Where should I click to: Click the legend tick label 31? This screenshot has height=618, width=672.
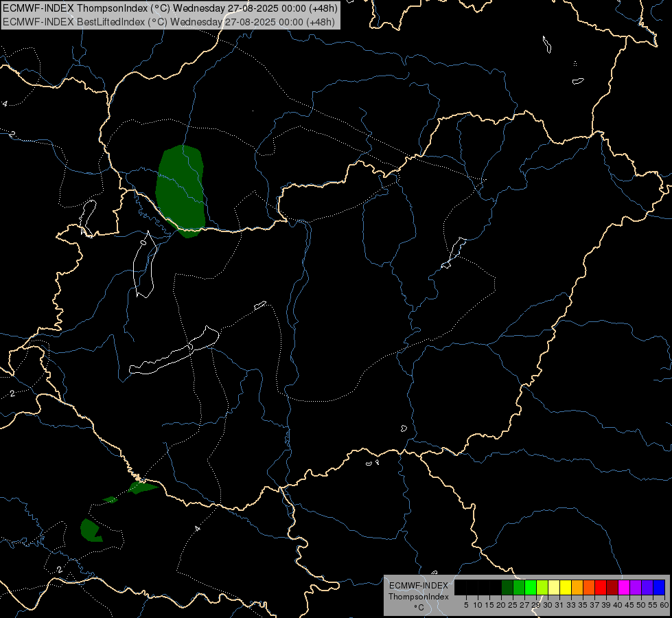pyautogui.click(x=559, y=605)
